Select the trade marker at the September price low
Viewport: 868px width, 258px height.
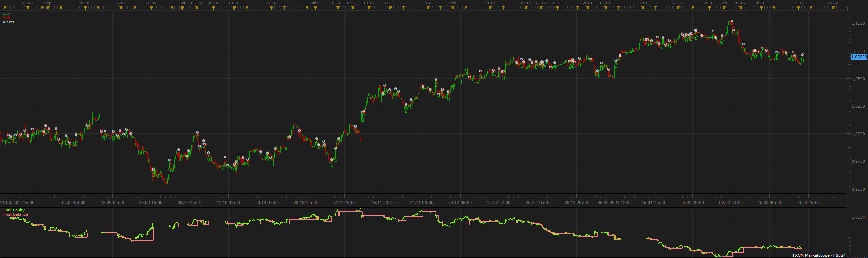tap(153, 170)
